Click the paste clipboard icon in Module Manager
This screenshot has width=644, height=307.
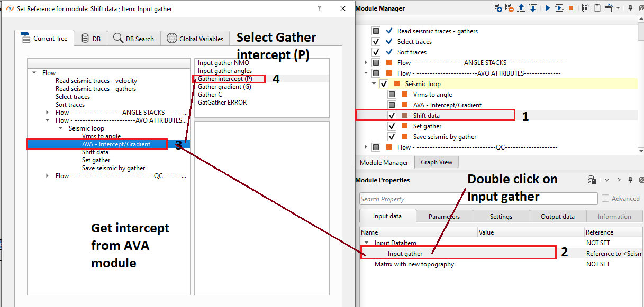(x=597, y=8)
